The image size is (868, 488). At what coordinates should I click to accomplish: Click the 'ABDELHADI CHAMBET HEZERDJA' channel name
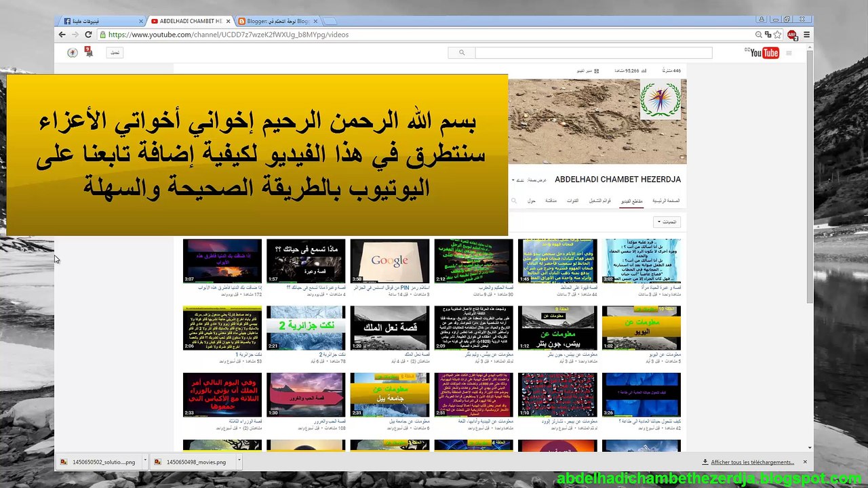click(x=618, y=180)
